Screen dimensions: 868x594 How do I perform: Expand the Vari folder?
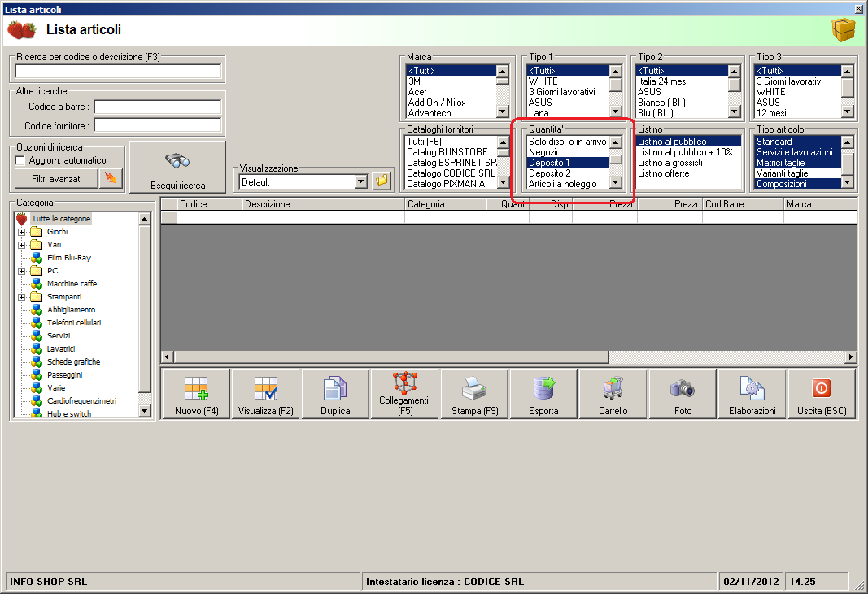click(22, 245)
